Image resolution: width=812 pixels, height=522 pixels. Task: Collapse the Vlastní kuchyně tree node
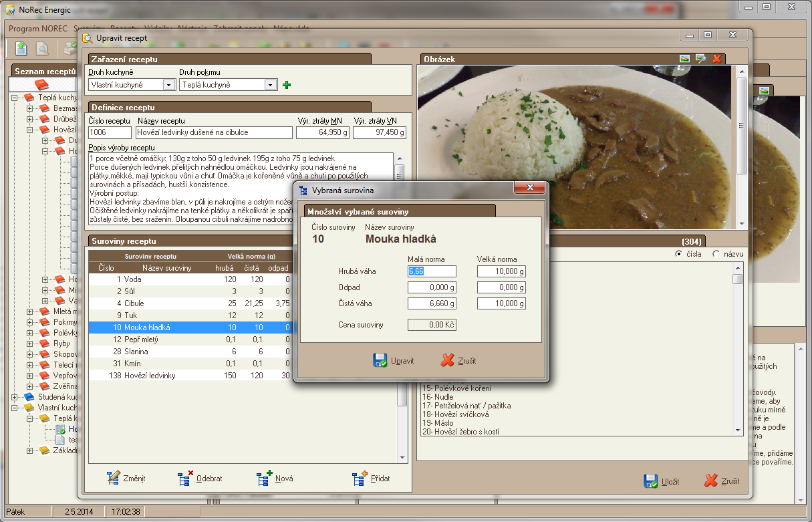tap(15, 408)
